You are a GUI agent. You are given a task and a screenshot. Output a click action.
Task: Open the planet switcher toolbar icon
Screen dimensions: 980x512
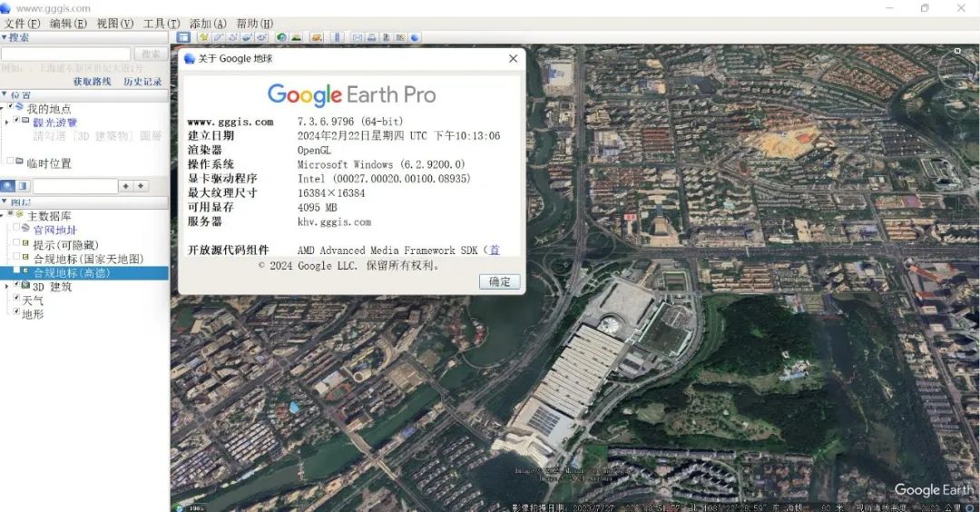point(317,37)
